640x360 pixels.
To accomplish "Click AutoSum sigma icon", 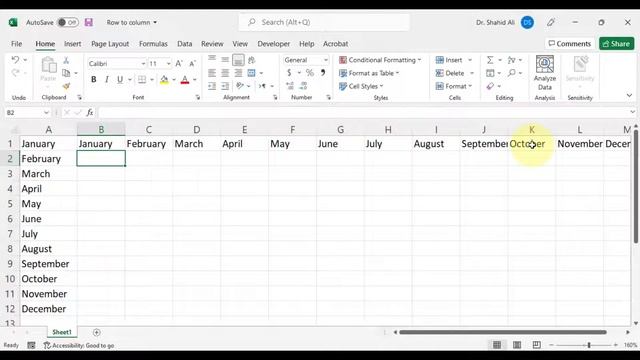I will 490,60.
